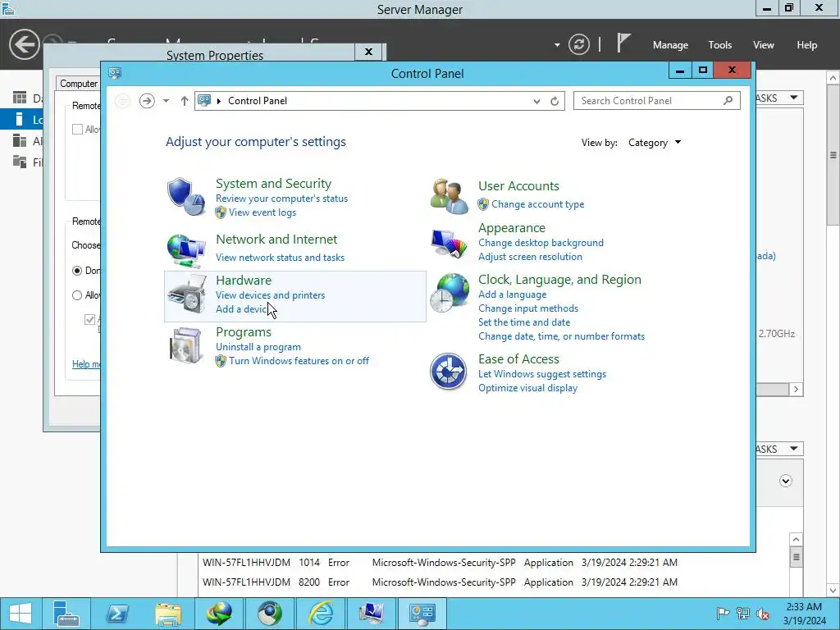This screenshot has width=840, height=630.
Task: Click the Control Panel taskbar icon
Action: [x=422, y=614]
